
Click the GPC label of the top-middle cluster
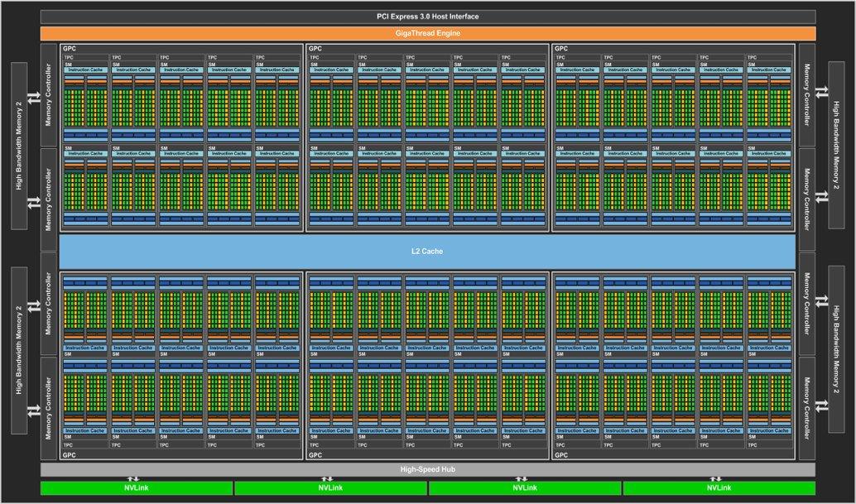point(315,49)
